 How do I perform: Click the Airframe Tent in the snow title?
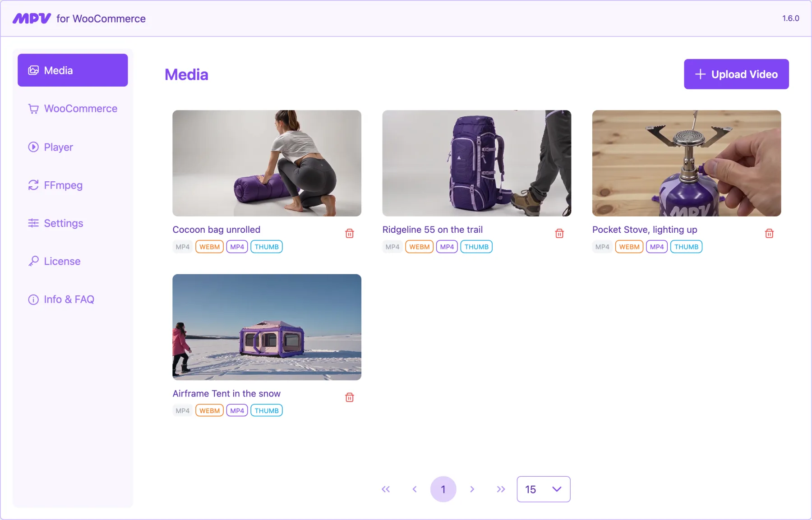226,394
